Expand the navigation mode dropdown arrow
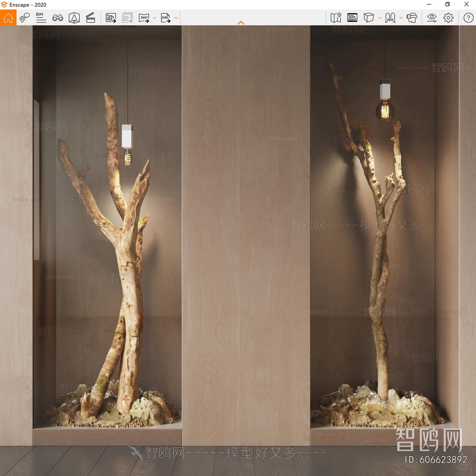 [401, 18]
